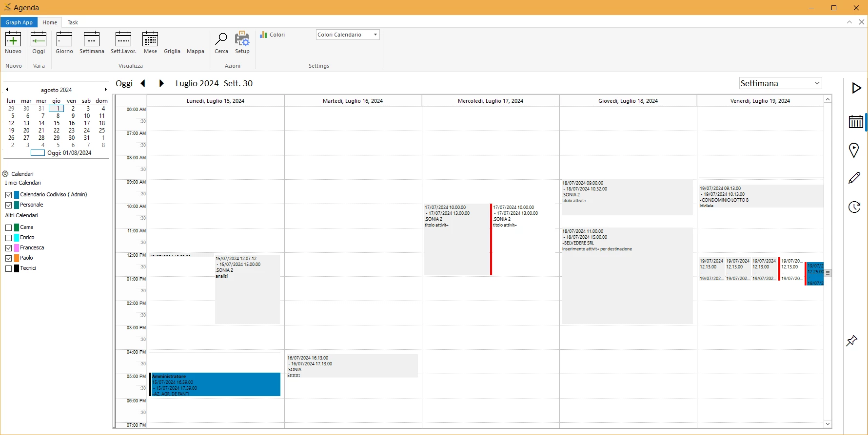Image resolution: width=868 pixels, height=435 pixels.
Task: Open the Colori Calendario dropdown
Action: pyautogui.click(x=348, y=35)
